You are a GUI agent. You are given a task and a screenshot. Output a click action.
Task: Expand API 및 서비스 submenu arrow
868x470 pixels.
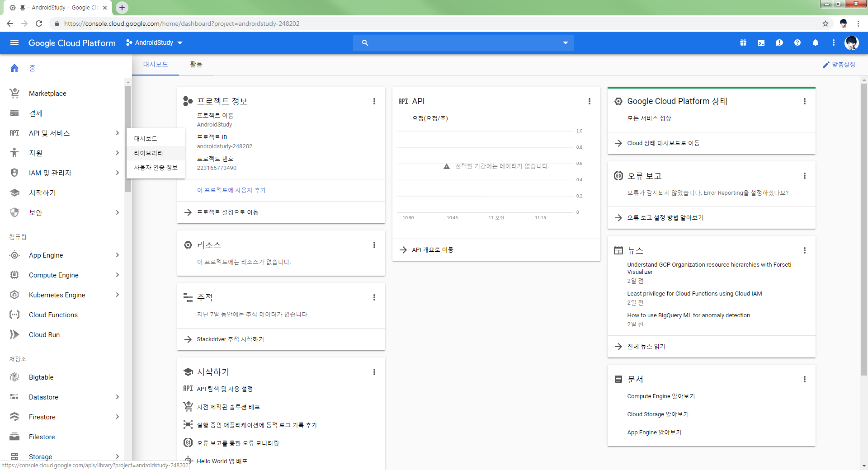click(x=117, y=133)
